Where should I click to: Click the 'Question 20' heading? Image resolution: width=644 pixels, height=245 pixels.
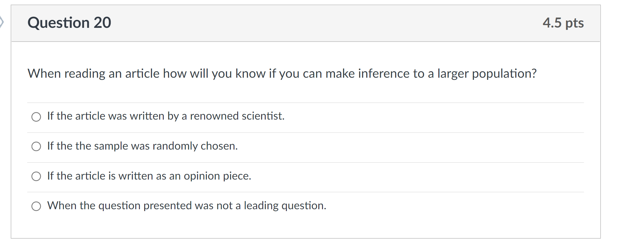click(69, 23)
